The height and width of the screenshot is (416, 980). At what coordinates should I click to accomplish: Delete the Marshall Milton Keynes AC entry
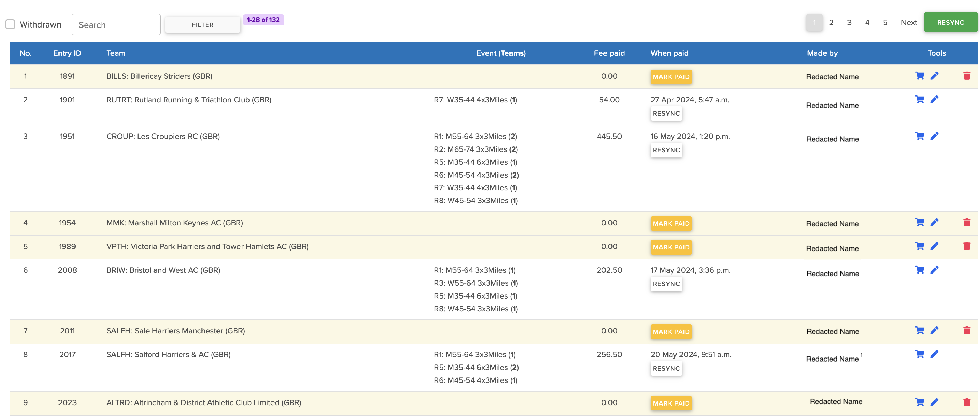(967, 223)
